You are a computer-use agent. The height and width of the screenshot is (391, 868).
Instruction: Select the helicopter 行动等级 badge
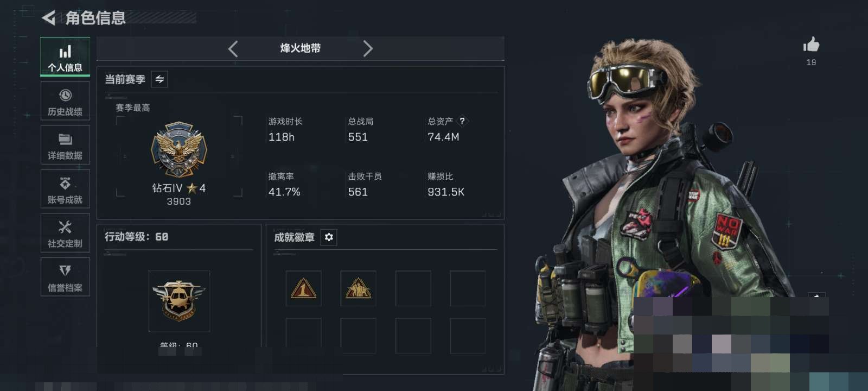[179, 301]
